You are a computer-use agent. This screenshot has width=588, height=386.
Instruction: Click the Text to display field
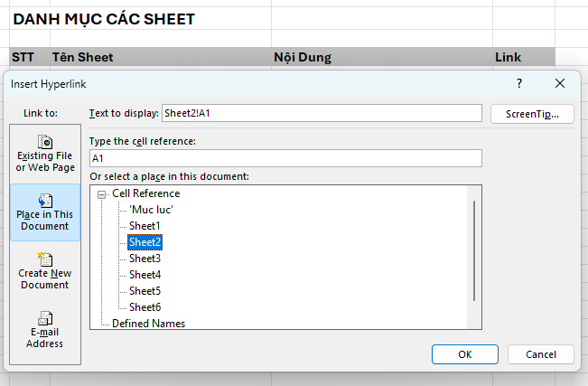pyautogui.click(x=322, y=113)
